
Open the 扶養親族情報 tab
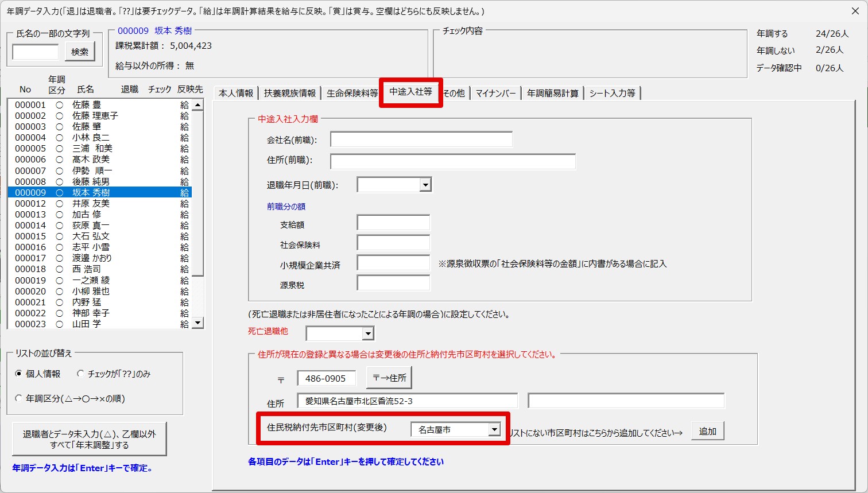click(x=290, y=93)
